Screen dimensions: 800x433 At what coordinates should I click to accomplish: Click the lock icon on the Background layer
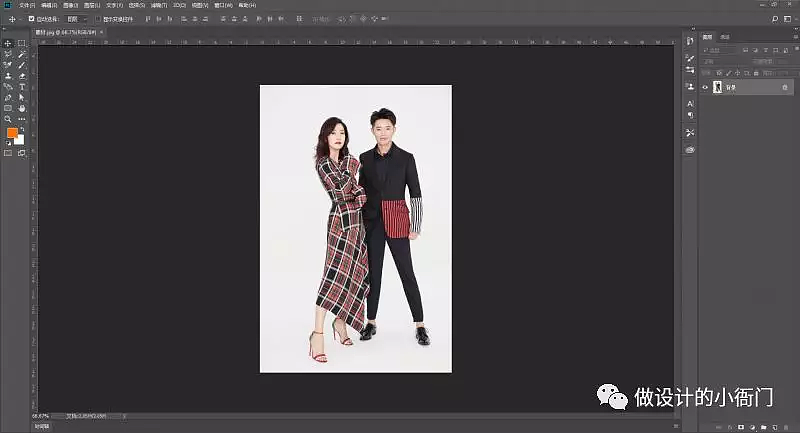pyautogui.click(x=785, y=88)
